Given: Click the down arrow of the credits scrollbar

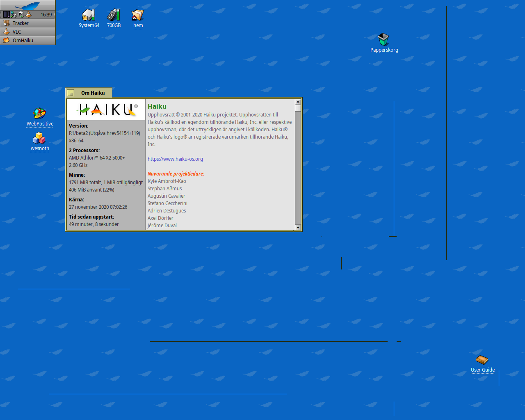Looking at the screenshot, I should [298, 227].
